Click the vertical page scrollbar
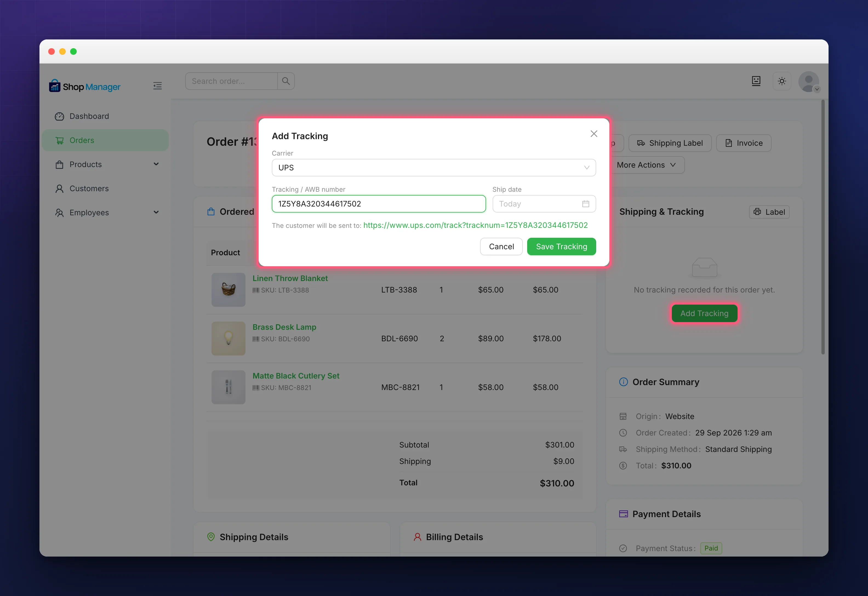Screen dimensions: 868x596 (x=823, y=227)
